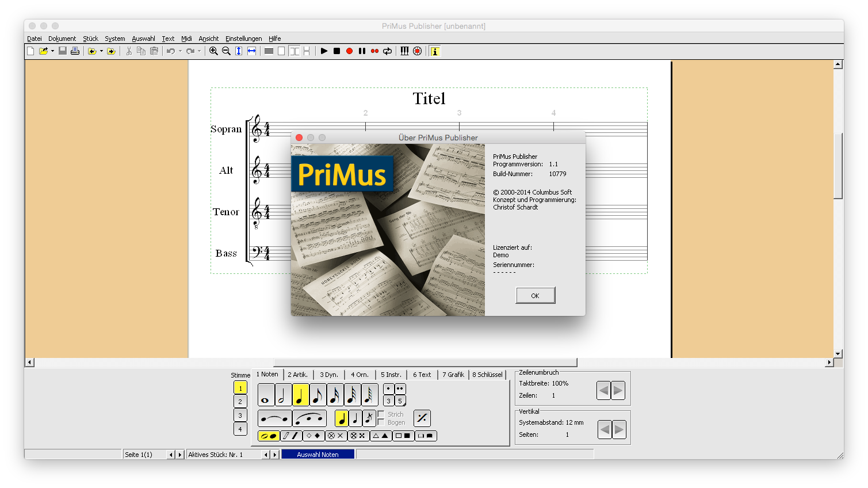This screenshot has height=488, width=868.
Task: Open the Datei öffnen dropdown arrow
Action: click(x=52, y=51)
